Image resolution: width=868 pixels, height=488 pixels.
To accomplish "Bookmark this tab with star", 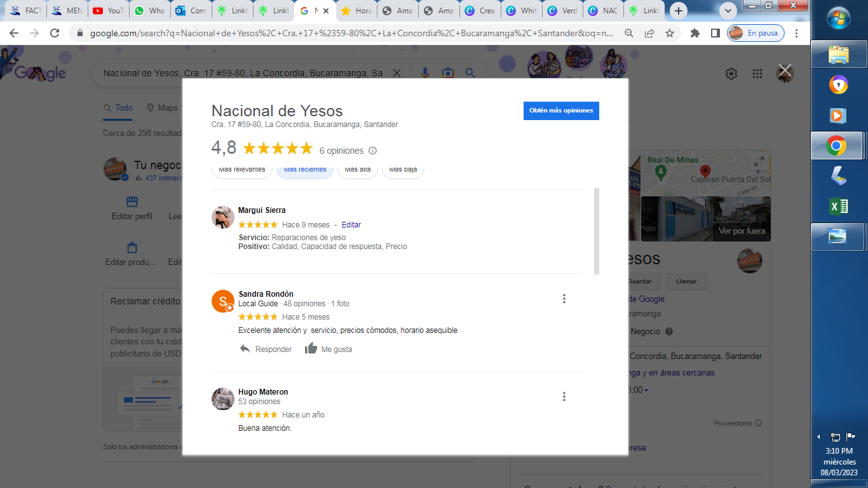I will 670,33.
